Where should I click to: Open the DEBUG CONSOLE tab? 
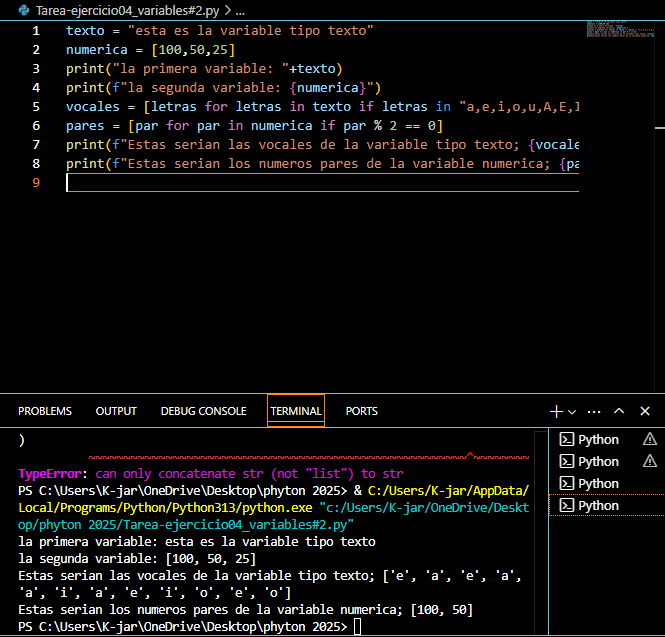click(x=204, y=411)
